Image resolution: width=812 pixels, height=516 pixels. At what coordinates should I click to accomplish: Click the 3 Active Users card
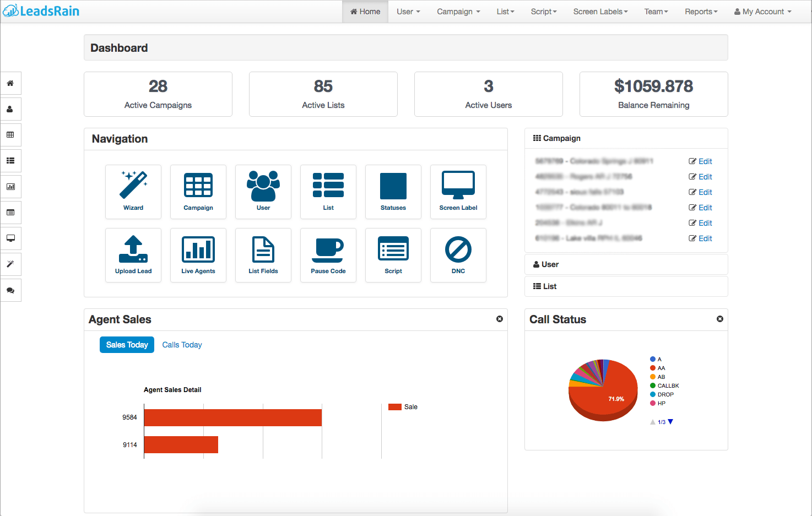(489, 94)
